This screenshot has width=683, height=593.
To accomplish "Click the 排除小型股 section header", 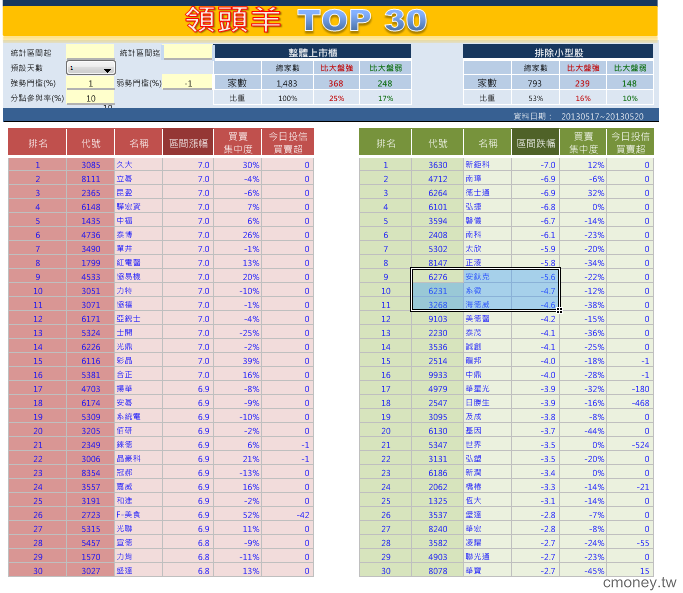I will [x=558, y=52].
